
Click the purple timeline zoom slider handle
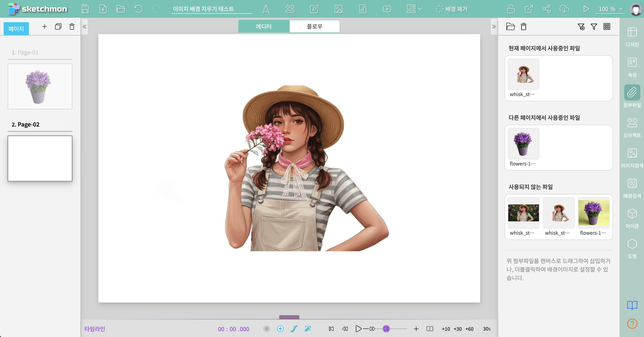tap(386, 329)
